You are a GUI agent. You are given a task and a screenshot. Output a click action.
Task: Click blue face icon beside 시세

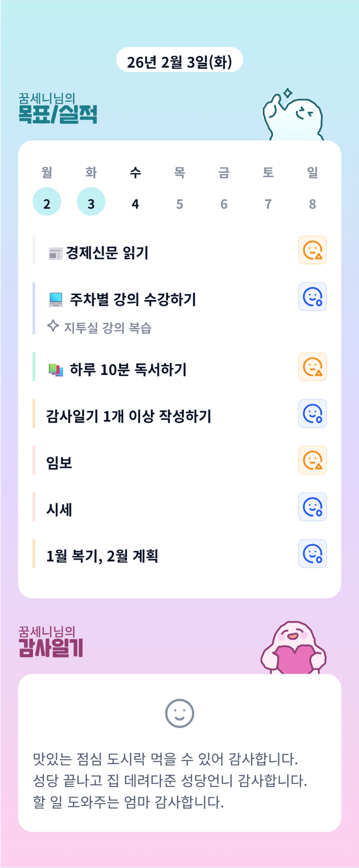click(312, 507)
